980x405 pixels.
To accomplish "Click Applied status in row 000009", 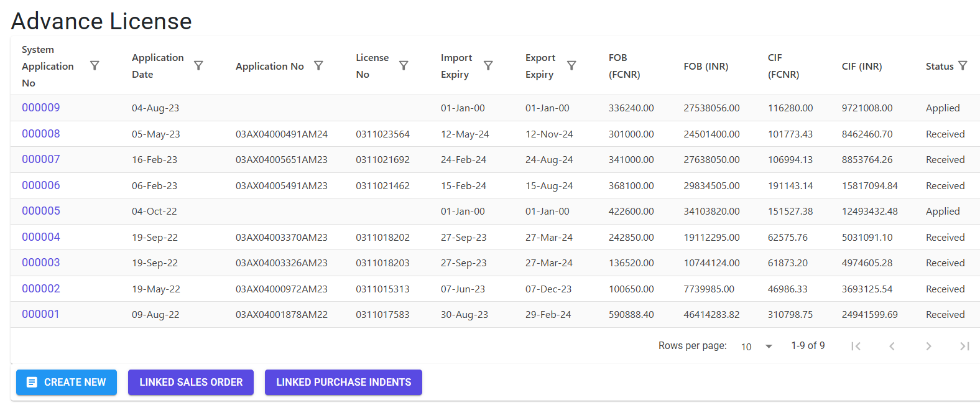I will [x=943, y=108].
